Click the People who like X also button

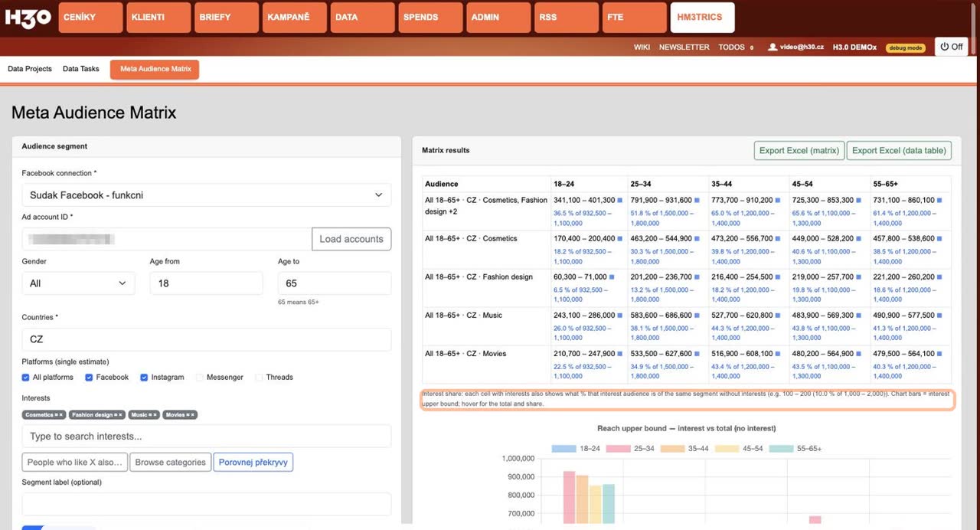[x=75, y=463]
